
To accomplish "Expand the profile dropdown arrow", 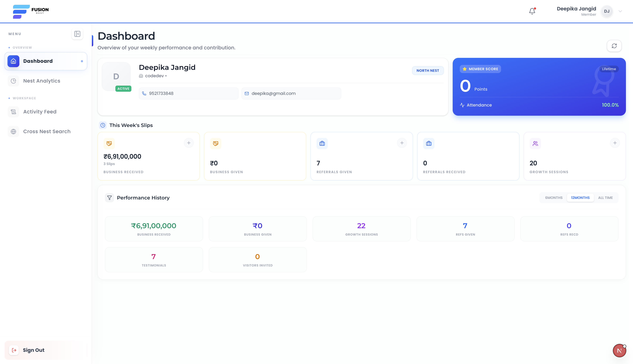I will tap(620, 11).
